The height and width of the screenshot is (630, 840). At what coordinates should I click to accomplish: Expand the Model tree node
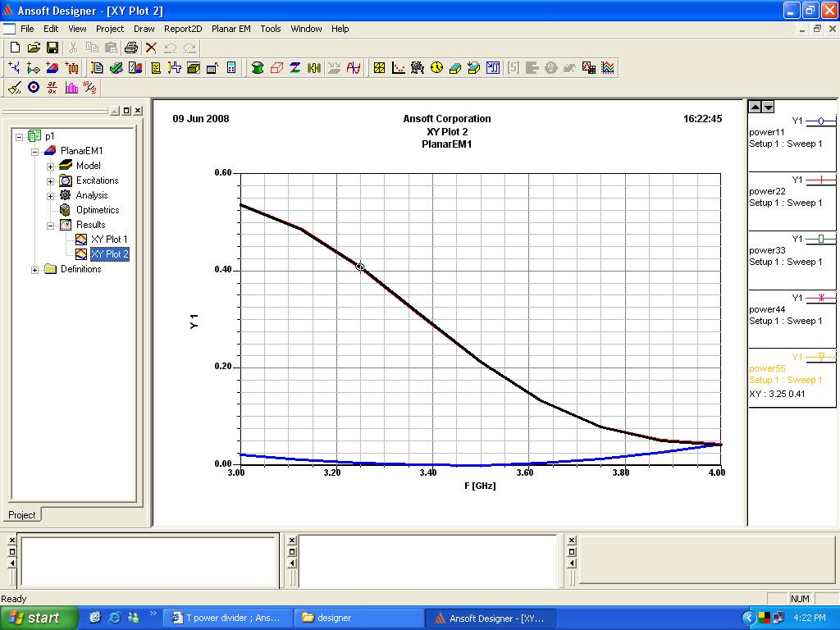point(50,166)
